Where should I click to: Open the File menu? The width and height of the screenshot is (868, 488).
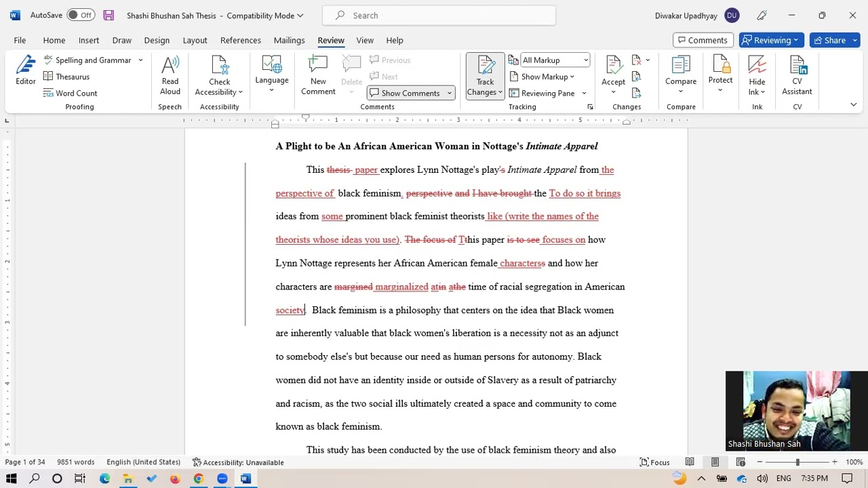[x=20, y=40]
